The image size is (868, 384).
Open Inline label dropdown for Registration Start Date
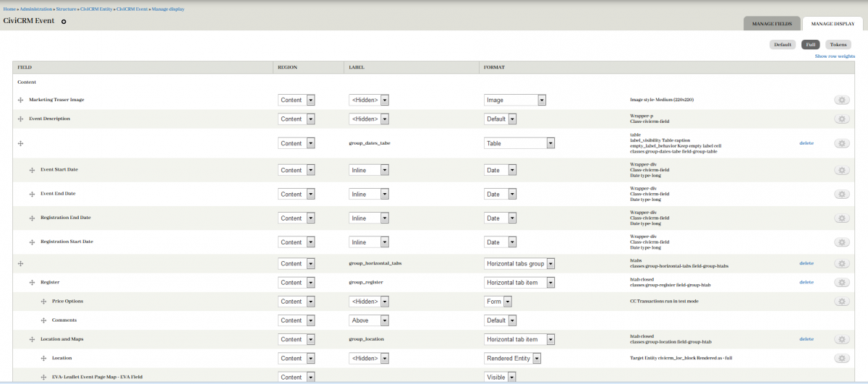(x=370, y=242)
